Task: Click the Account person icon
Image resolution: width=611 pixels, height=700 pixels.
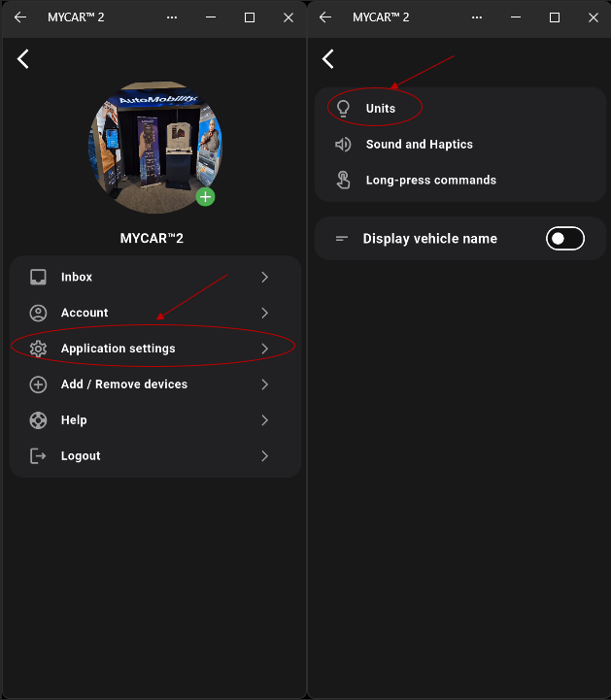Action: [x=38, y=313]
